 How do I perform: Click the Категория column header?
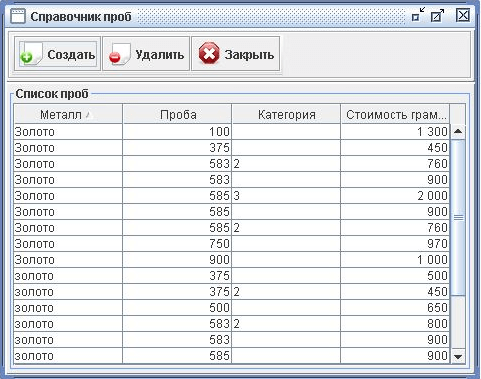(286, 114)
